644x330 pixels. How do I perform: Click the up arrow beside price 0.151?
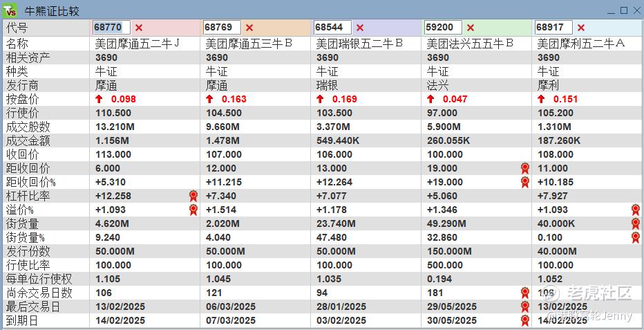[541, 99]
